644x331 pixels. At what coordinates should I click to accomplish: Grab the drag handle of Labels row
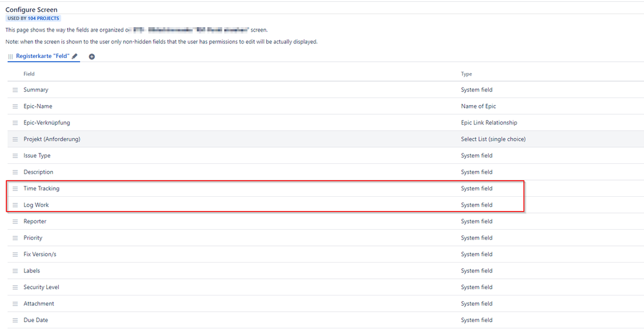coord(15,271)
